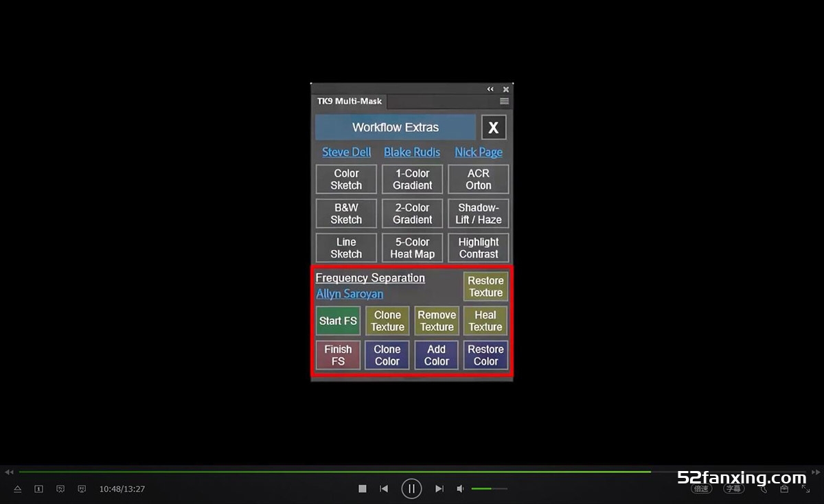Click the Restore Texture button

click(x=485, y=286)
